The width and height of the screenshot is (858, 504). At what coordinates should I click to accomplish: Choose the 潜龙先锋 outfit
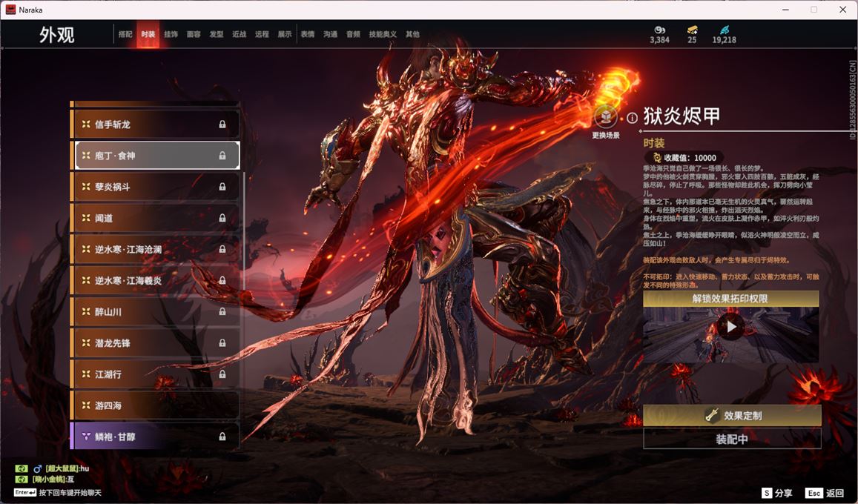pyautogui.click(x=155, y=342)
